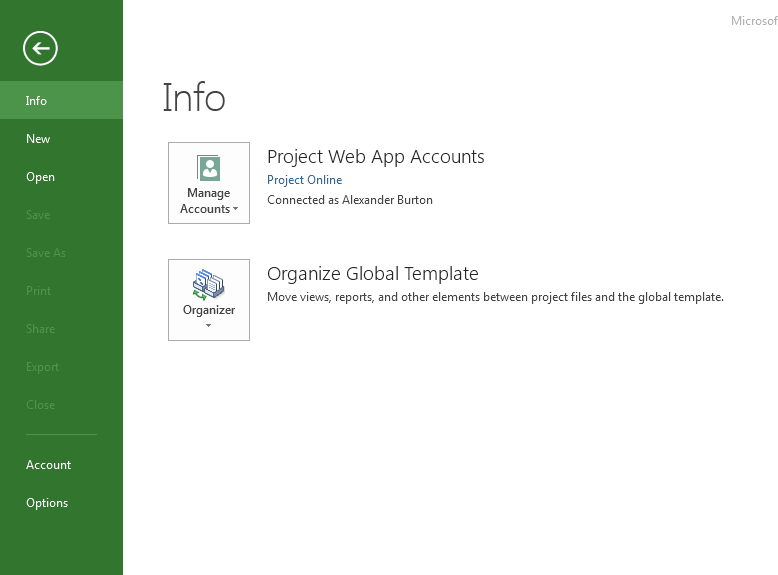Click the large Info page title
The width and height of the screenshot is (778, 575).
tap(194, 97)
